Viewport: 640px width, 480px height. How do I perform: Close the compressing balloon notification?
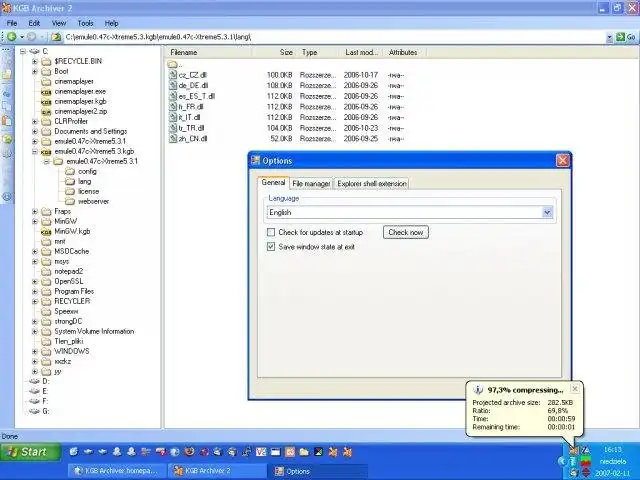(575, 389)
